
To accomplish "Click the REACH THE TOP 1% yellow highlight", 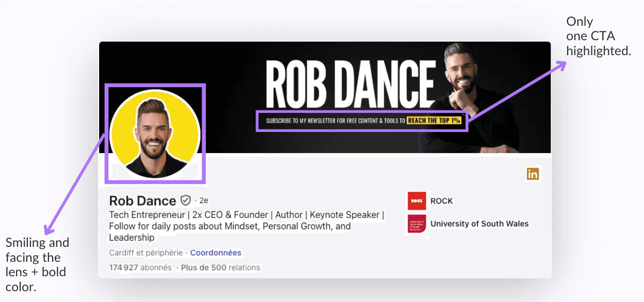I will [x=433, y=121].
